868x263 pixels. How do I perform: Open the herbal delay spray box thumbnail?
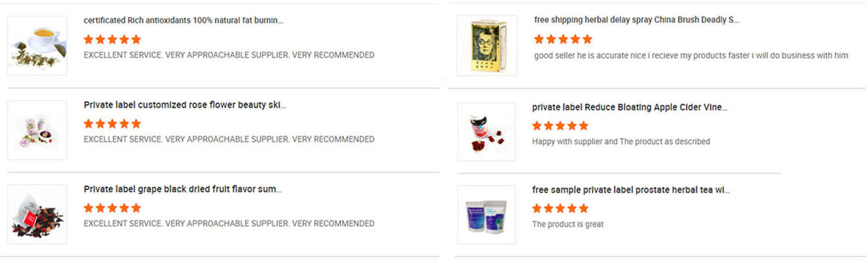pos(487,46)
